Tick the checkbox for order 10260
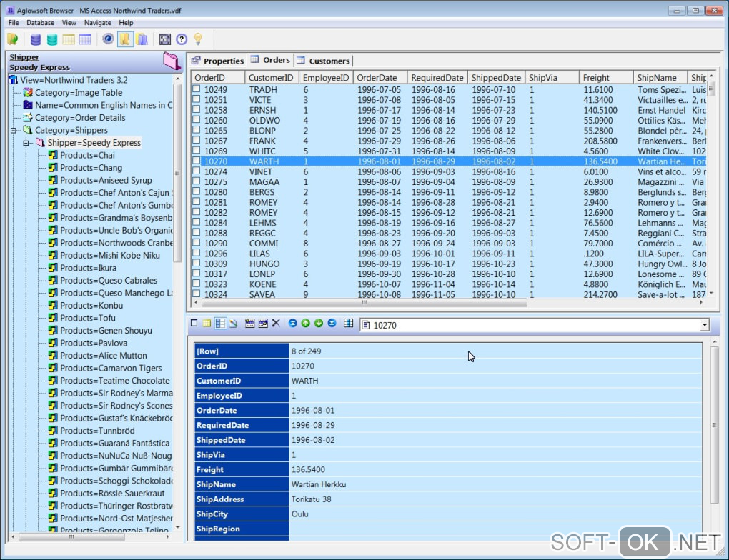Image resolution: width=729 pixels, height=560 pixels. [x=197, y=121]
